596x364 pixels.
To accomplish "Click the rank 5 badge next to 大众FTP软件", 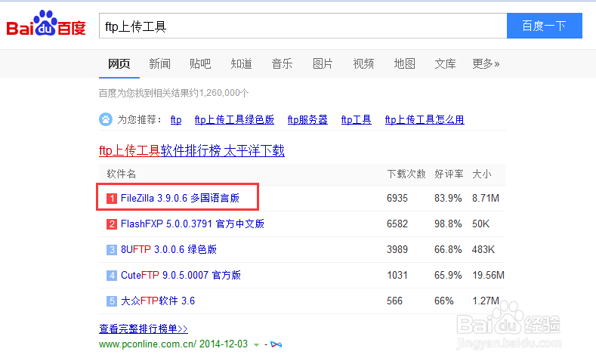I will coord(111,301).
